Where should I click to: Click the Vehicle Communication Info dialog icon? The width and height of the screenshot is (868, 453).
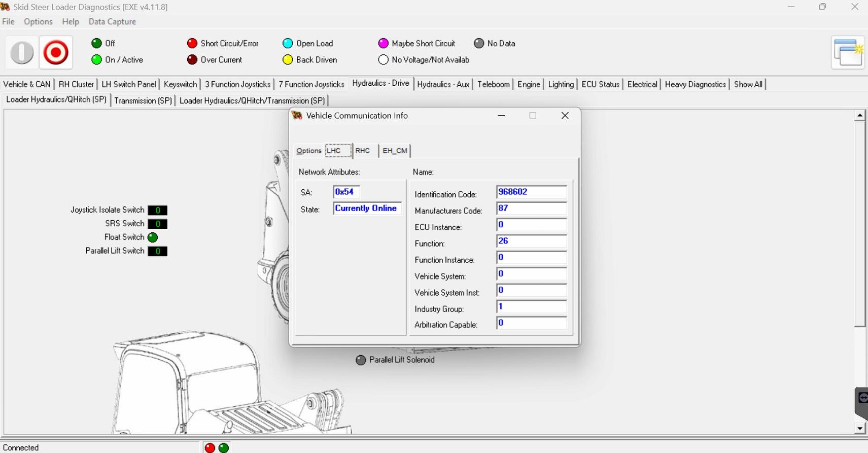297,116
